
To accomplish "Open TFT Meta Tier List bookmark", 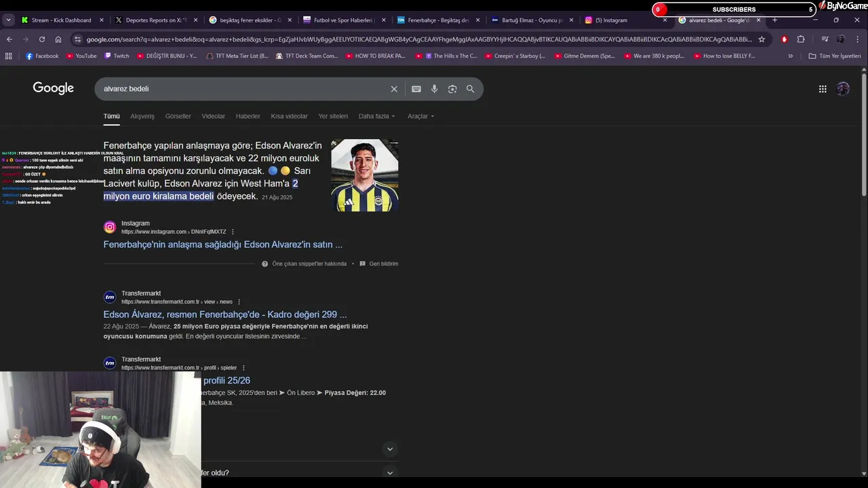I will [x=237, y=56].
